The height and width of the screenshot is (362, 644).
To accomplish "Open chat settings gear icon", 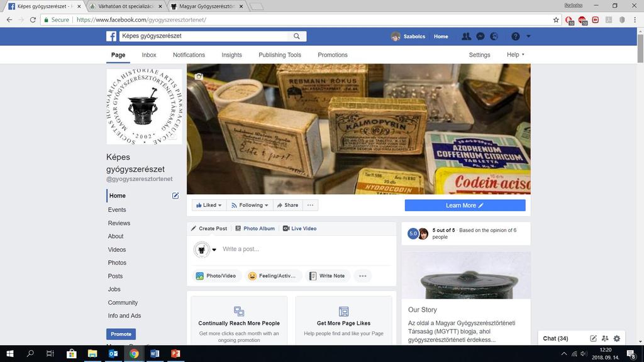I will coord(617,338).
